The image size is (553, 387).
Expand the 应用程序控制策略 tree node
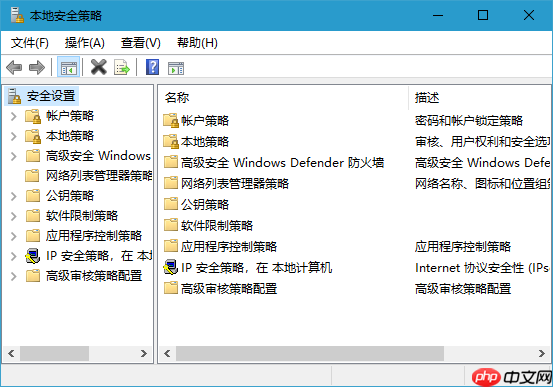click(13, 236)
